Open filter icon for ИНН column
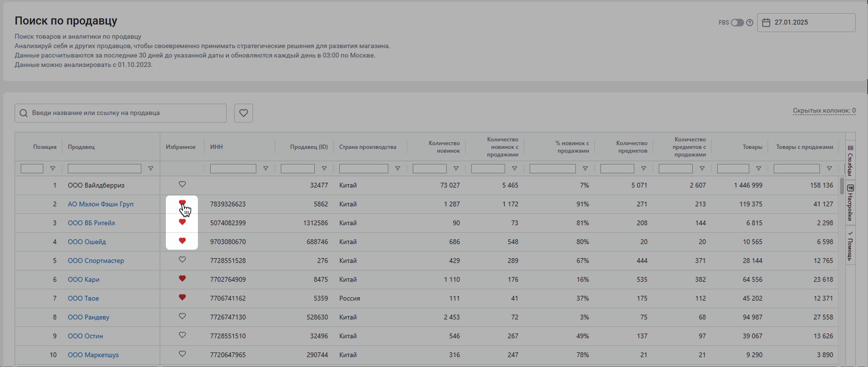 [x=266, y=168]
